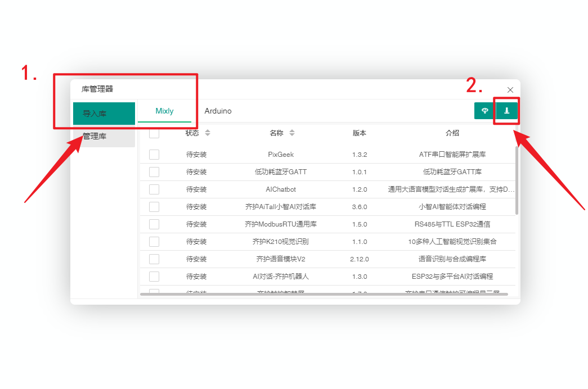Viewport: 588px width, 389px height.
Task: Check the AIChatbot library row checkbox
Action: click(x=154, y=189)
